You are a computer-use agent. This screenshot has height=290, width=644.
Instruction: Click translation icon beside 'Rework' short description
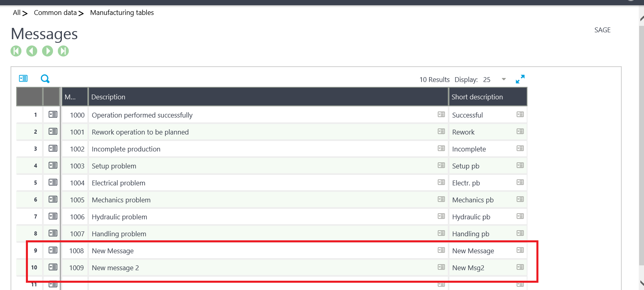tap(520, 132)
